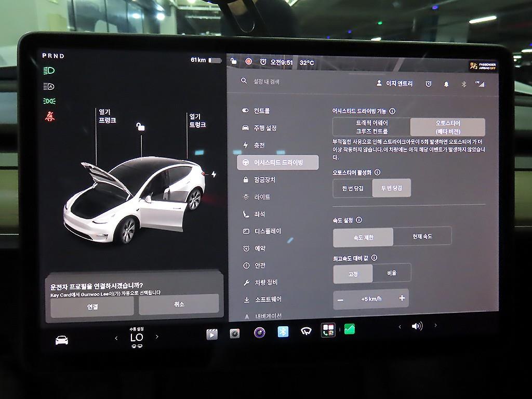Tap the charge port lightning icon

[x=214, y=175]
